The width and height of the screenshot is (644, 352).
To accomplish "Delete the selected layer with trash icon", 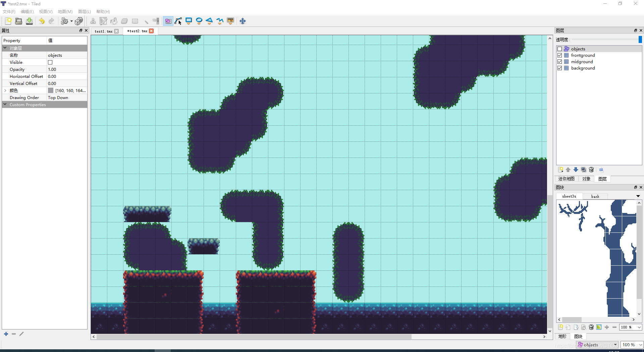I will pos(591,170).
